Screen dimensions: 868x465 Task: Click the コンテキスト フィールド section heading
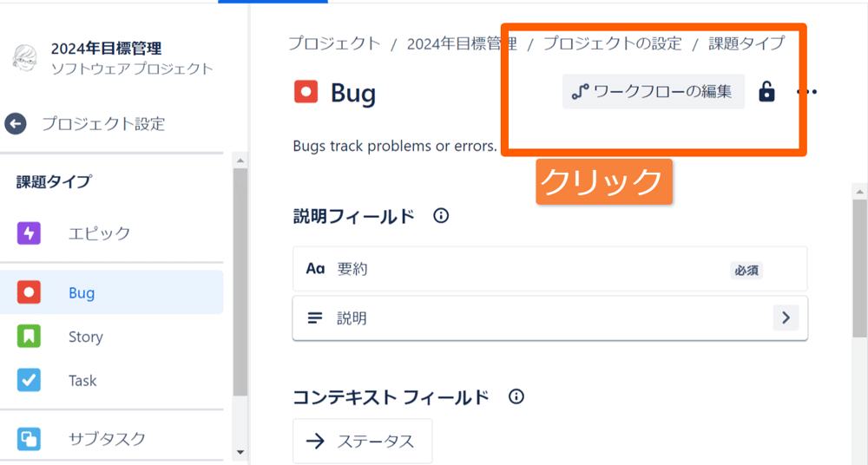tap(391, 397)
